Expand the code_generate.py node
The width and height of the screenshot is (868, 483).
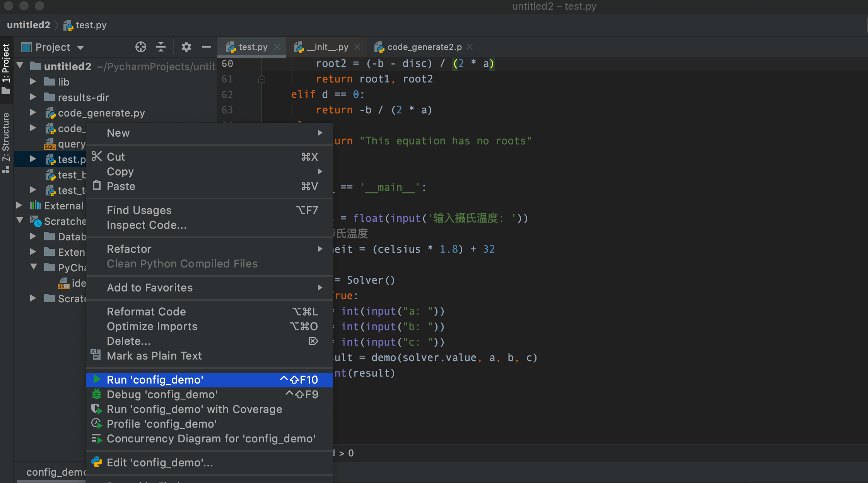(33, 112)
